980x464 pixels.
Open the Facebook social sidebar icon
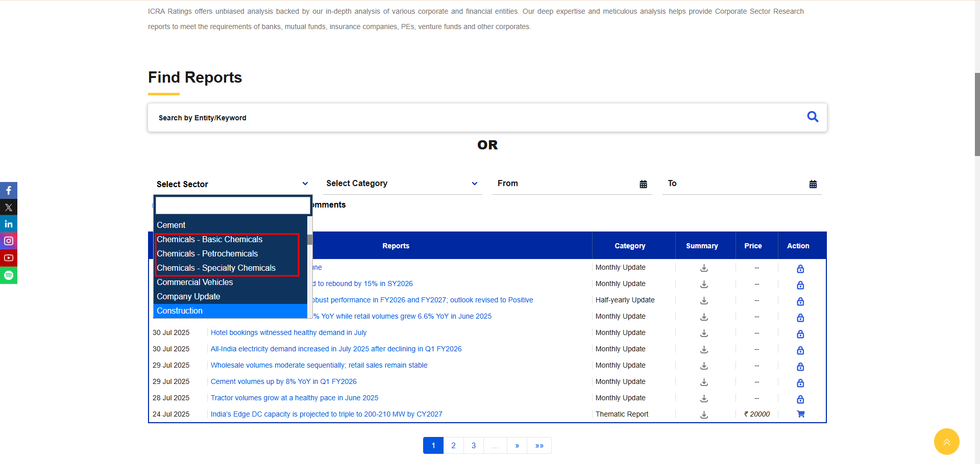[9, 190]
